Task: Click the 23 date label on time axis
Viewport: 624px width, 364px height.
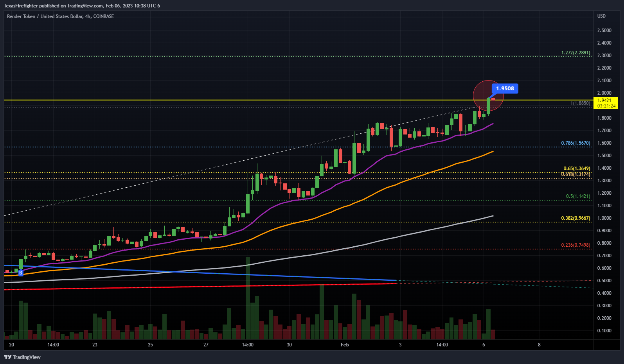Action: (95, 345)
